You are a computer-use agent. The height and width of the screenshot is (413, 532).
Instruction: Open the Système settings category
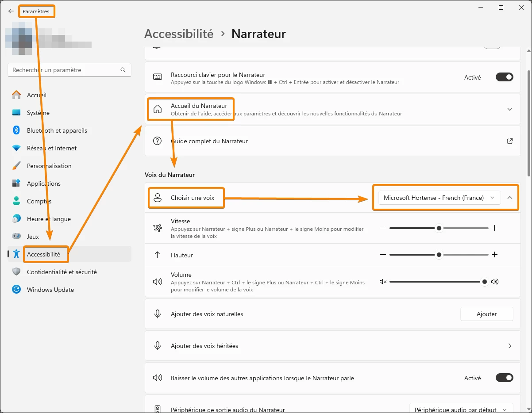pyautogui.click(x=38, y=113)
